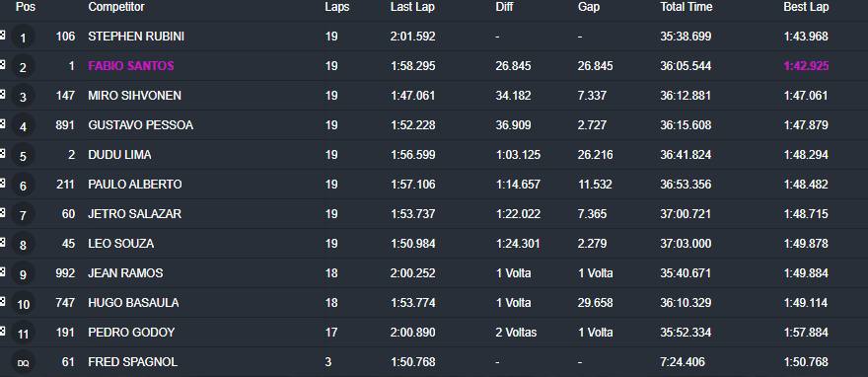Click the checkered flag icon beside Fabio Santos
868x377 pixels.
tap(2, 65)
